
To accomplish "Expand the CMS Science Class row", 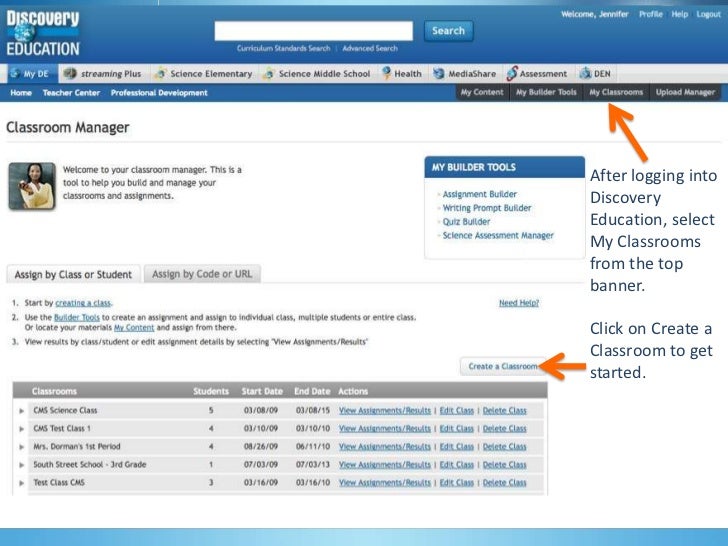I will point(21,411).
